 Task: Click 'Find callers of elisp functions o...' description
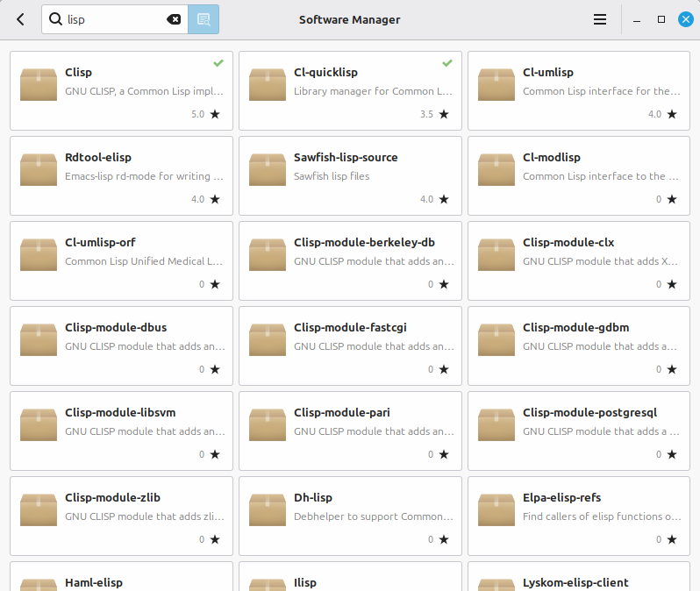pos(603,516)
